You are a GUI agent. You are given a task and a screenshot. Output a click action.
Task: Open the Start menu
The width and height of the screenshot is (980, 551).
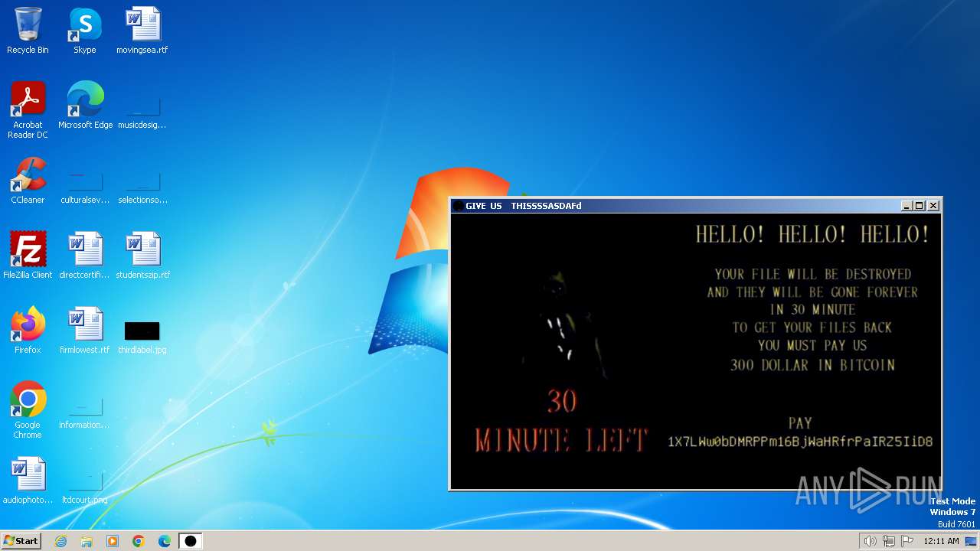21,541
